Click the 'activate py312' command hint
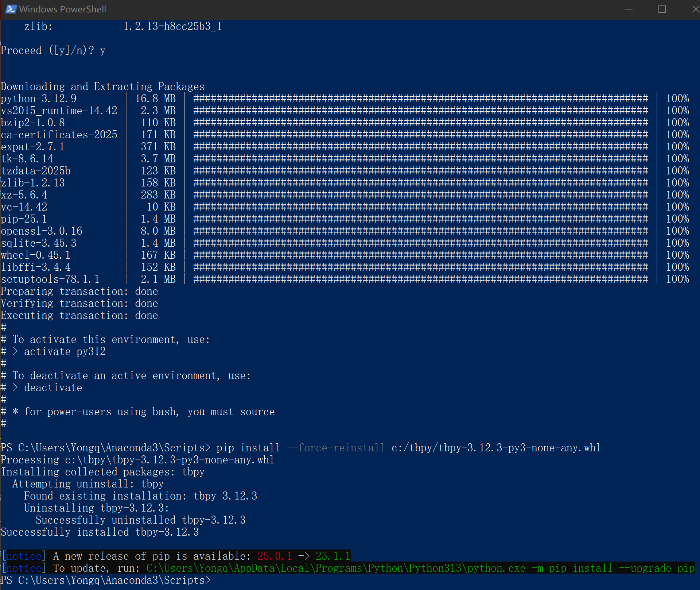This screenshot has width=700, height=590. coord(65,351)
